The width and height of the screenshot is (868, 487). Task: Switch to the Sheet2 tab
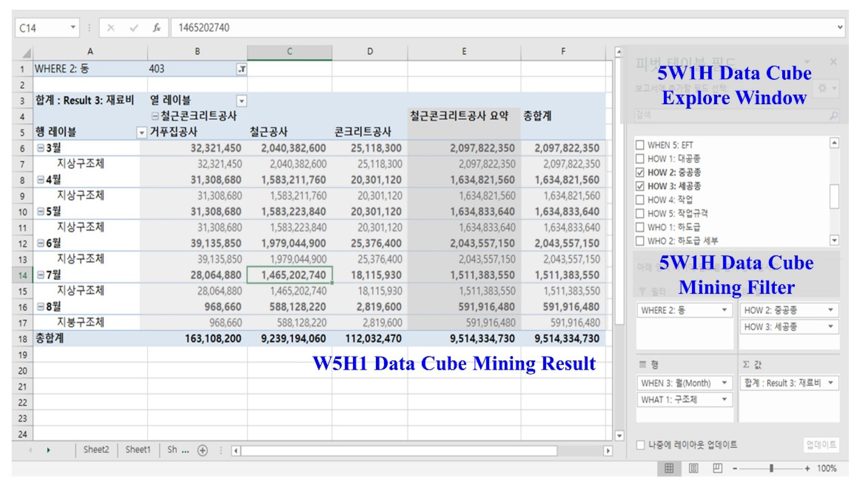96,450
